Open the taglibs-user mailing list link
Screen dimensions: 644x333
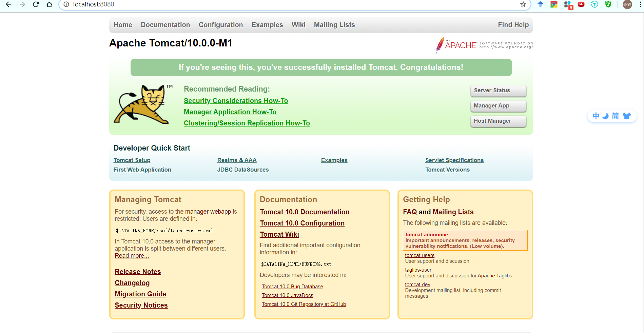418,270
